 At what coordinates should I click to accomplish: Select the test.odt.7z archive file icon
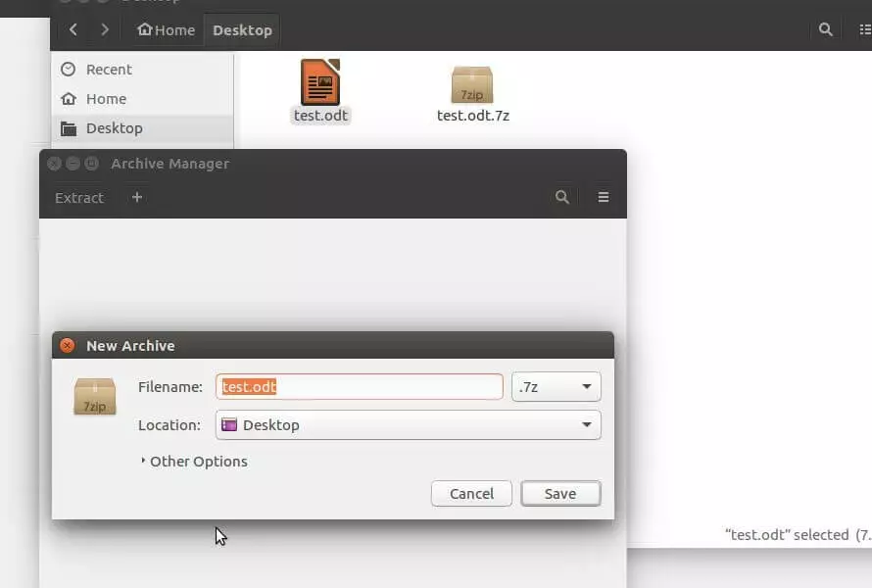(x=472, y=85)
